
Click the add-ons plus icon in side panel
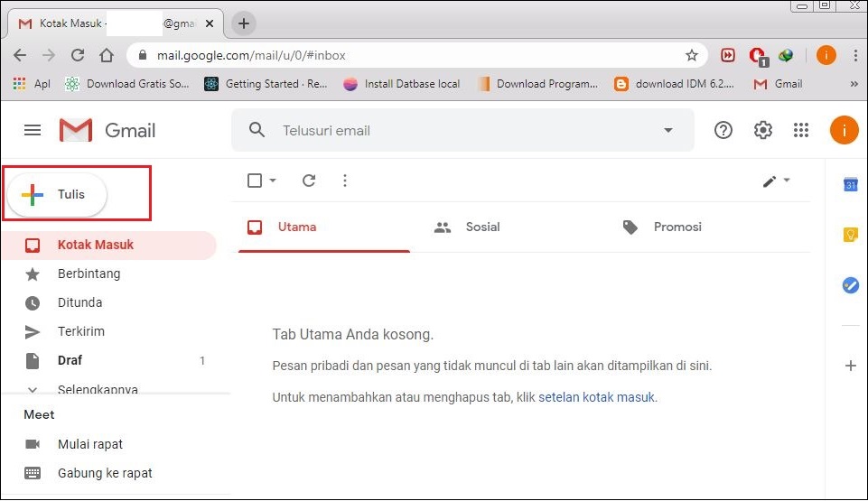pos(850,366)
